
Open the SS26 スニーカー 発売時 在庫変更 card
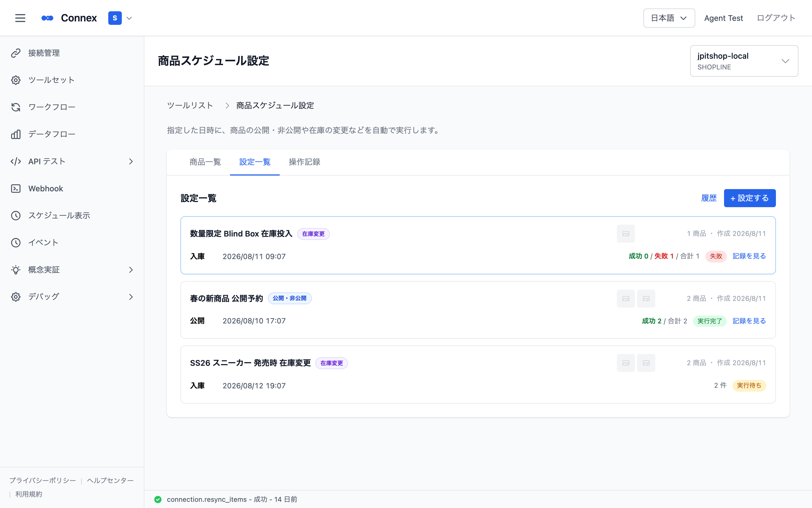(x=478, y=375)
